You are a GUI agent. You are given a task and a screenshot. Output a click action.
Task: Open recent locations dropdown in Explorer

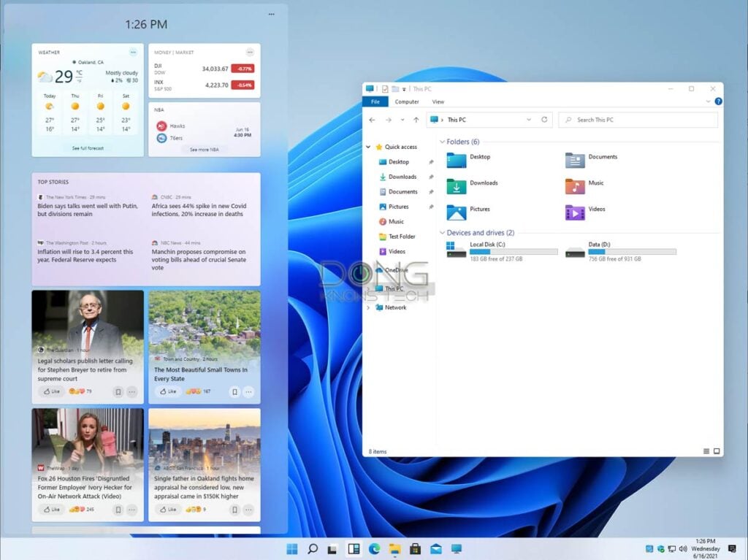point(402,120)
